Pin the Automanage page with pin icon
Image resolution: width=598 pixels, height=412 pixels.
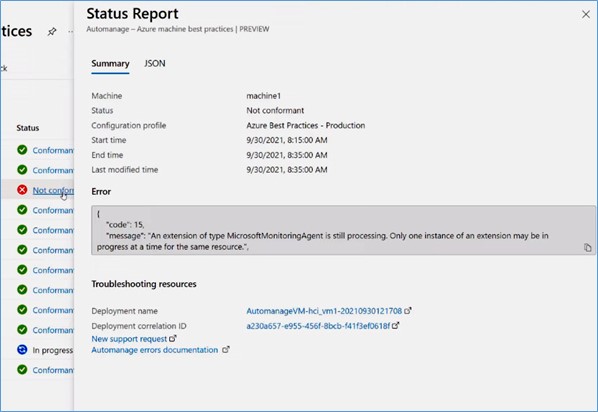(52, 32)
